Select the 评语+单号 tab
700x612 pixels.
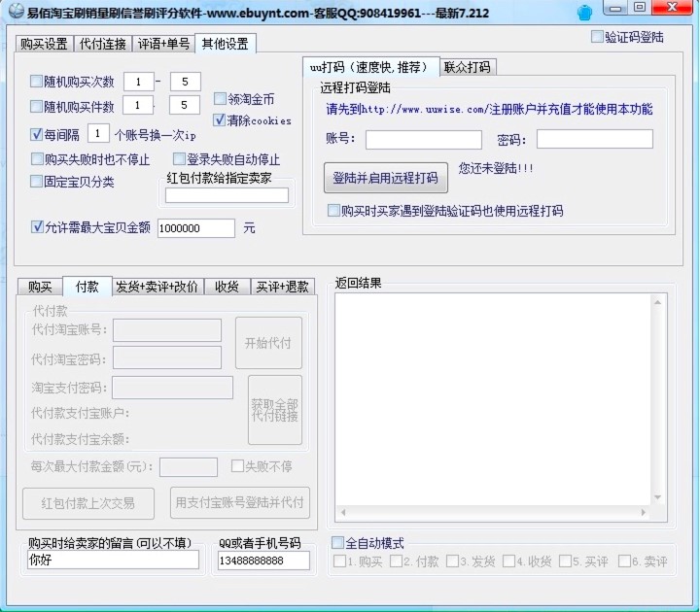(162, 45)
